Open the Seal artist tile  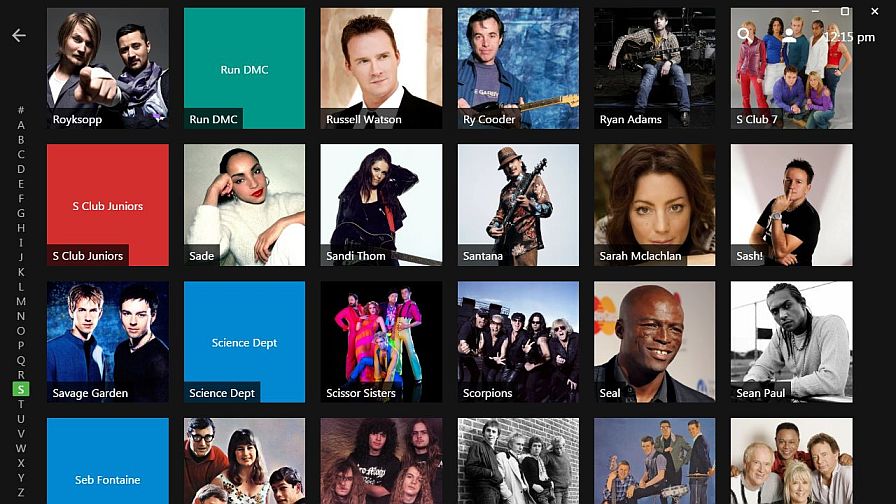[655, 342]
